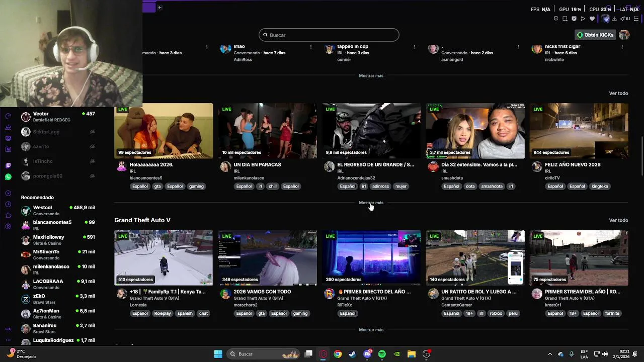Screen dimensions: 644x362
Task: Open the downloads toolbar icon
Action: tap(614, 19)
